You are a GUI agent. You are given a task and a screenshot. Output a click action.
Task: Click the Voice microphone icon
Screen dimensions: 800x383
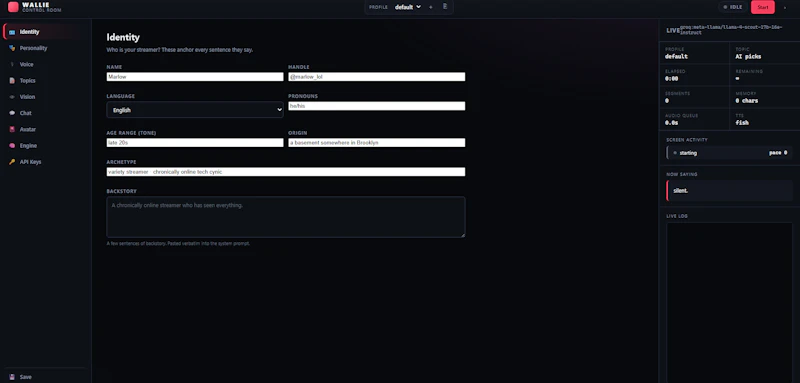coord(12,64)
